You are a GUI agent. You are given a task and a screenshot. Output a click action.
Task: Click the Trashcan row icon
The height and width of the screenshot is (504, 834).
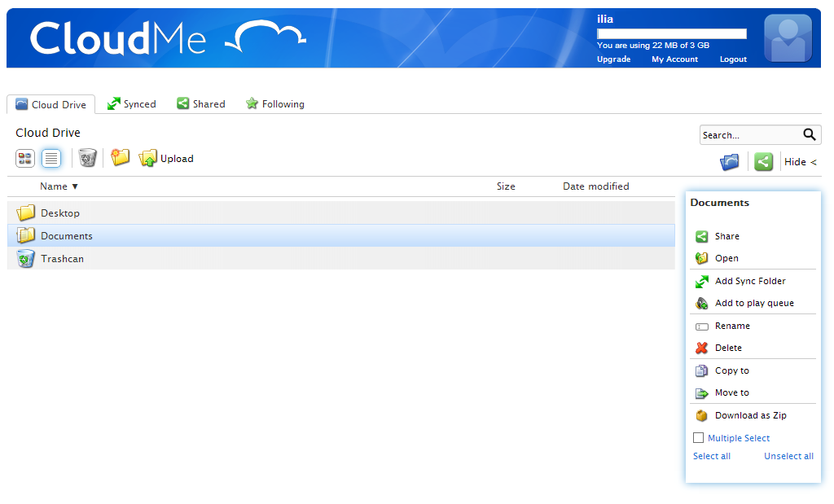[25, 258]
